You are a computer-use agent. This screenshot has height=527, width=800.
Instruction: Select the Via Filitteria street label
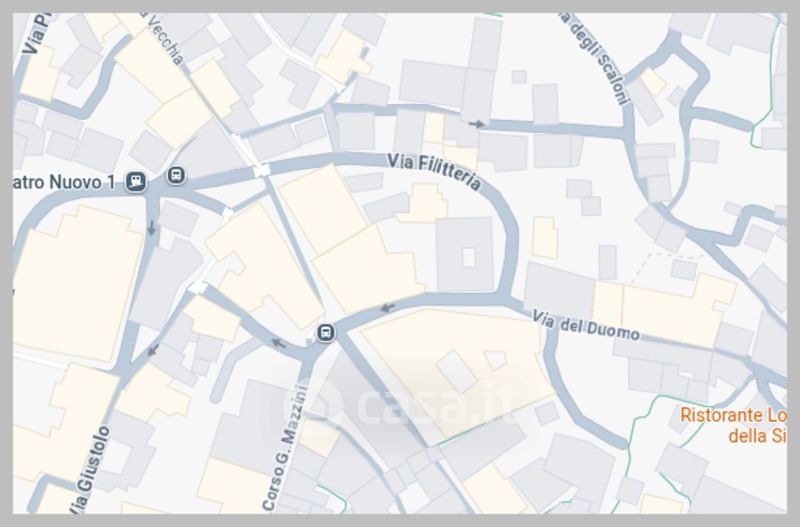pos(434,171)
